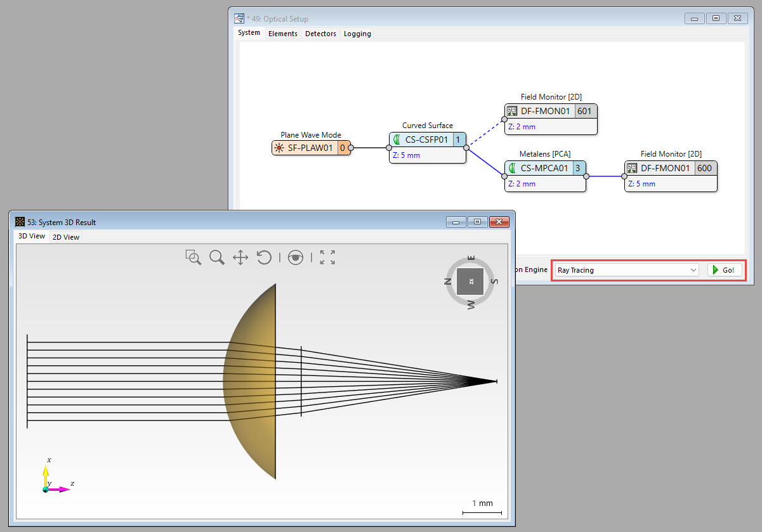The width and height of the screenshot is (762, 532).
Task: Toggle the eye visibility icon in 3D view
Action: click(295, 257)
